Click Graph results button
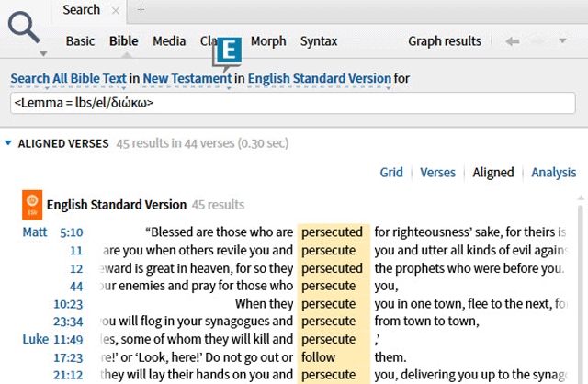Screen dimensions: 588x384 pos(445,40)
